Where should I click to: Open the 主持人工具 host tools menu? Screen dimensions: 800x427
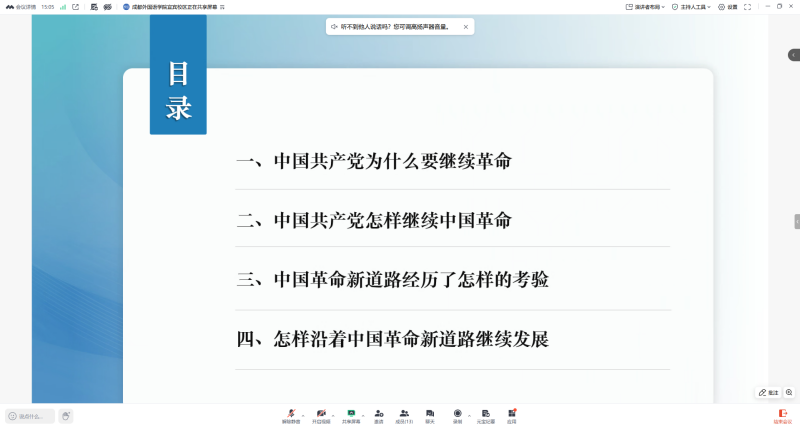tap(691, 7)
